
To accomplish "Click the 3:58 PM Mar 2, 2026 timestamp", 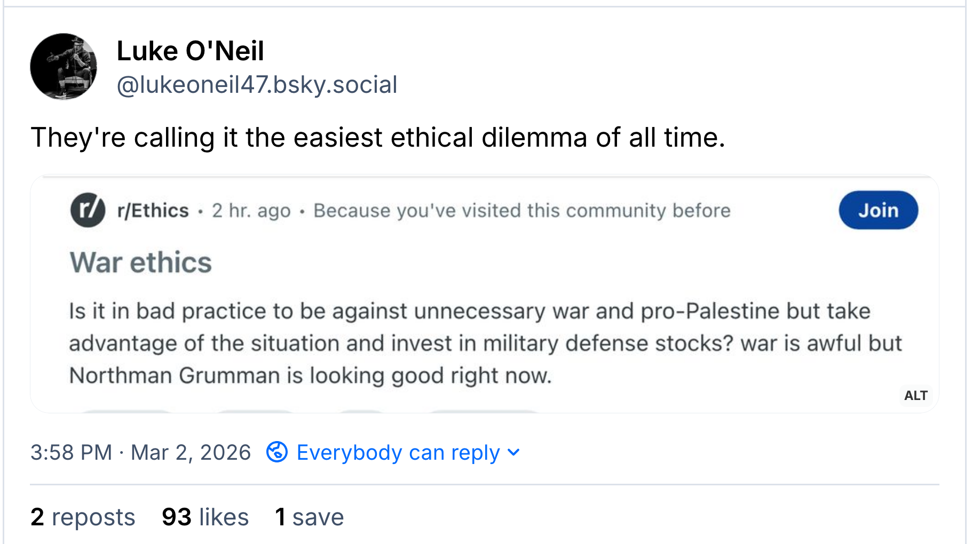I will point(140,452).
